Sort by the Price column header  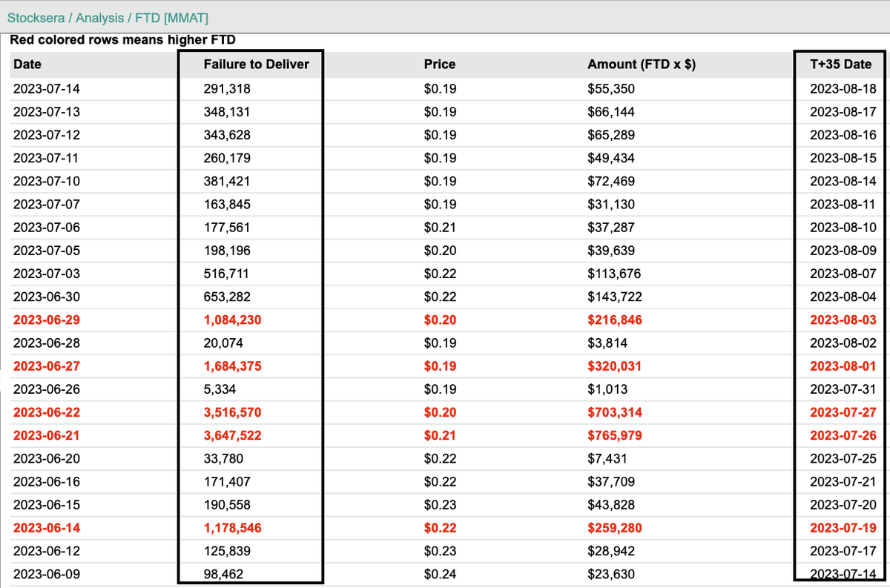440,65
